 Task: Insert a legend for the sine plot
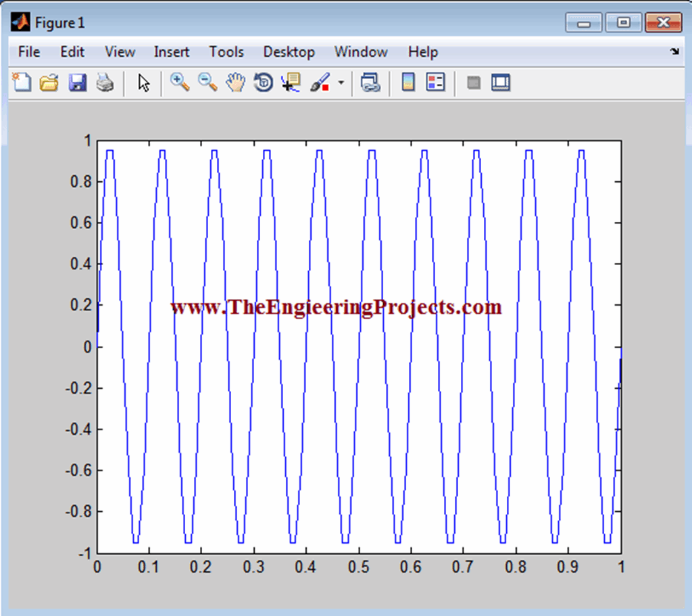click(x=435, y=82)
